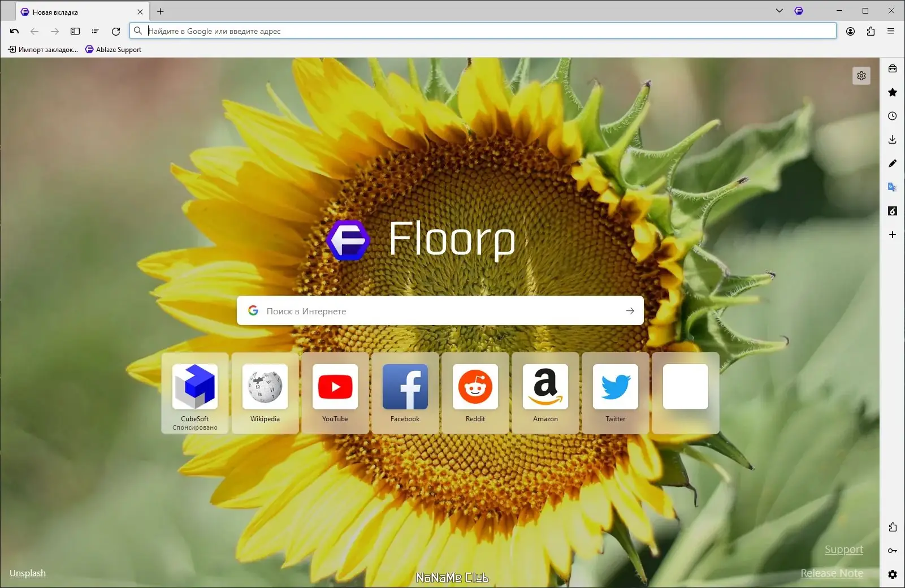Open the Twitter shortcut tile
This screenshot has height=588, width=905.
616,393
